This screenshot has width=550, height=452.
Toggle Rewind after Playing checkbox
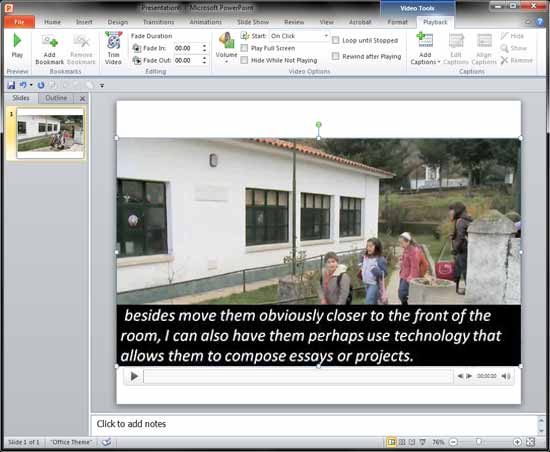(x=336, y=56)
